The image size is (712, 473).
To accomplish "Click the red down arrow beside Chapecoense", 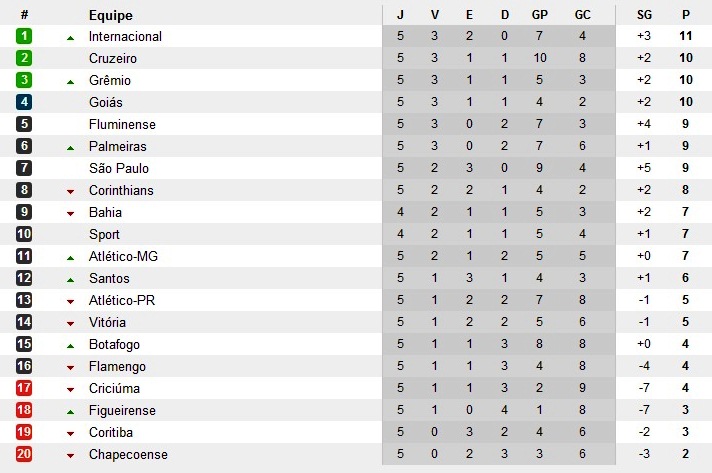I will click(71, 455).
